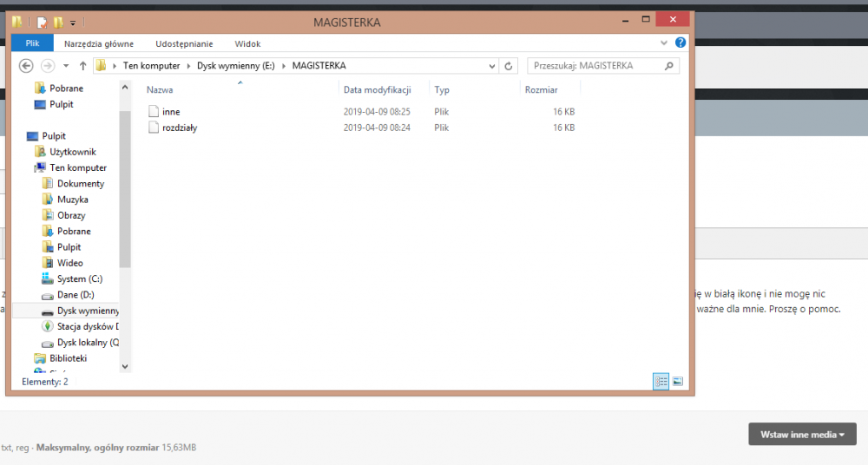Image resolution: width=868 pixels, height=465 pixels.
Task: Switch to large icons view layout
Action: click(x=677, y=381)
